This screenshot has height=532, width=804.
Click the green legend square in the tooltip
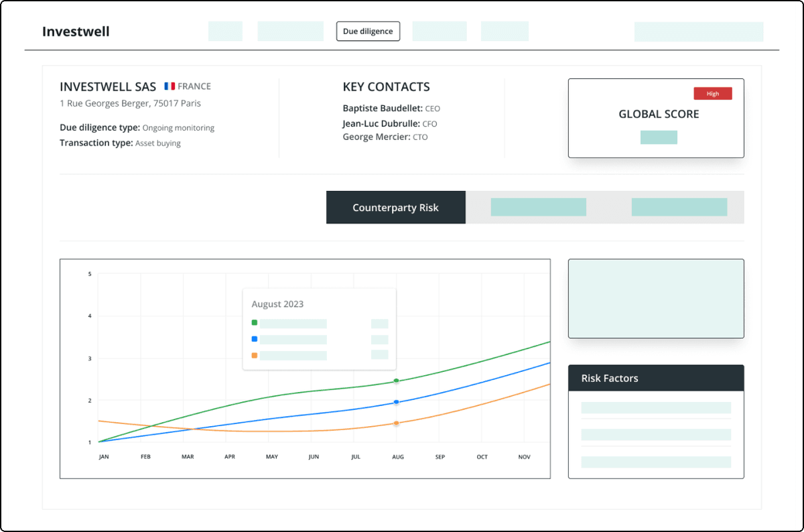(255, 323)
